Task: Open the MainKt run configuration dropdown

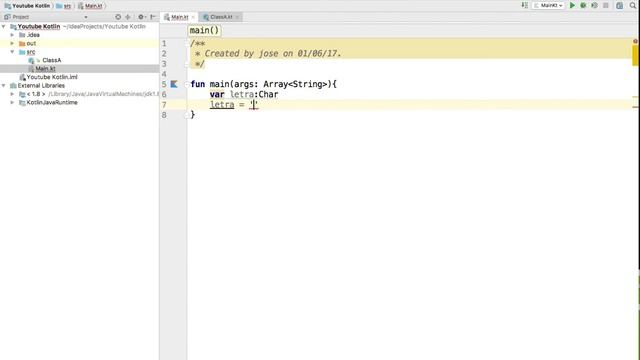Action: [548, 5]
